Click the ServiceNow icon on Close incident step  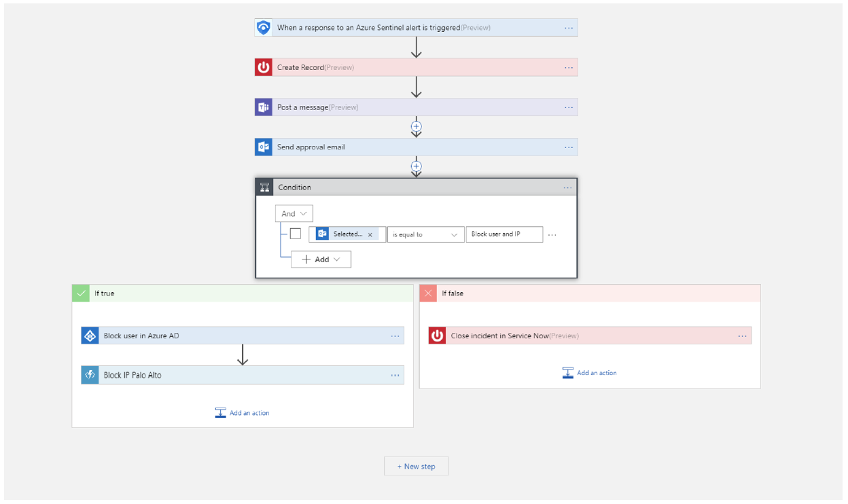click(x=437, y=336)
